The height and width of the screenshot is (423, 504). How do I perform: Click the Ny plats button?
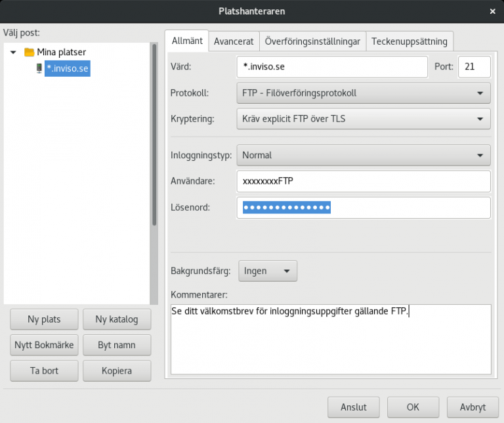[44, 320]
